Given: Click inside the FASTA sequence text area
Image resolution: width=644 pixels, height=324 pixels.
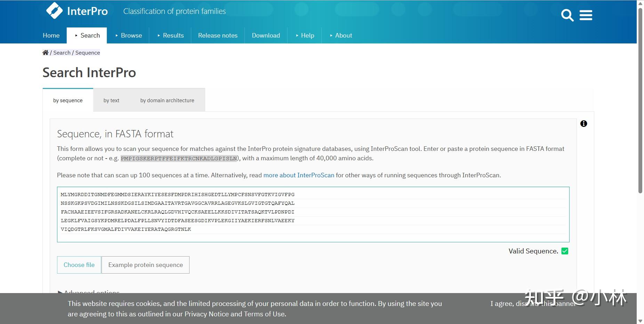Looking at the screenshot, I should tap(313, 214).
